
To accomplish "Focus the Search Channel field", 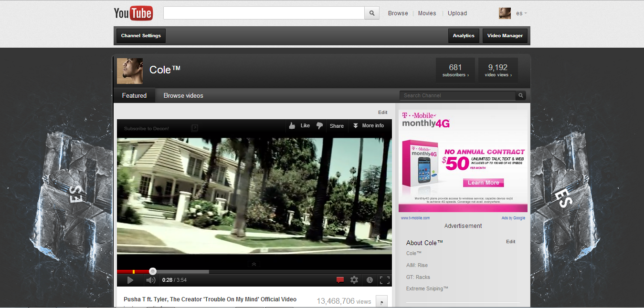I will coord(458,95).
